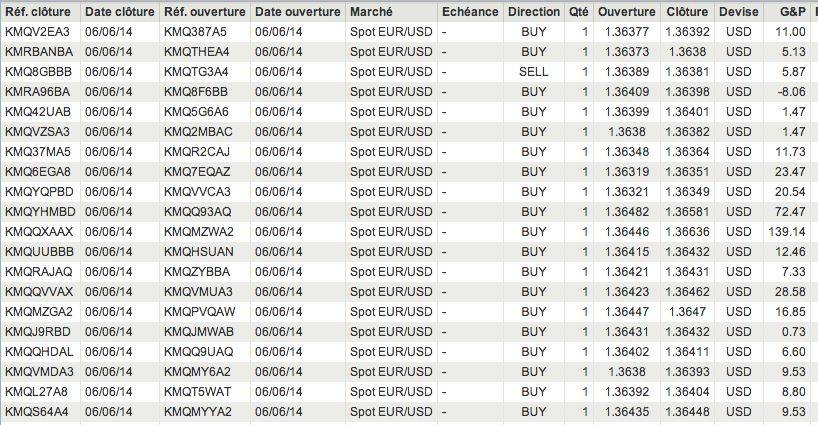
Task: Sort by the Ouverture price header
Action: pyautogui.click(x=626, y=12)
